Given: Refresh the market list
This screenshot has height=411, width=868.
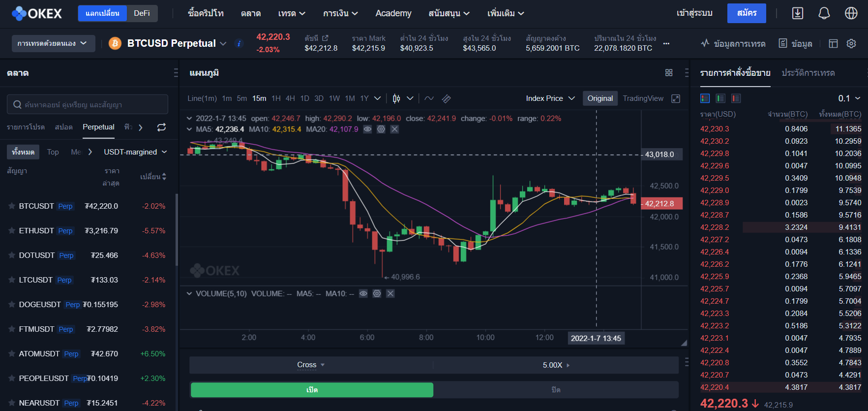Looking at the screenshot, I should [x=161, y=127].
